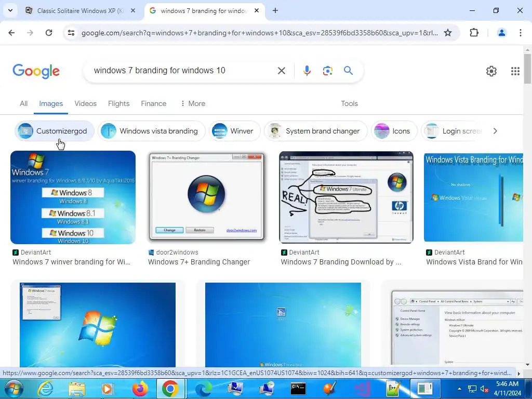
Task: Open Google quick settings gear
Action: click(491, 71)
